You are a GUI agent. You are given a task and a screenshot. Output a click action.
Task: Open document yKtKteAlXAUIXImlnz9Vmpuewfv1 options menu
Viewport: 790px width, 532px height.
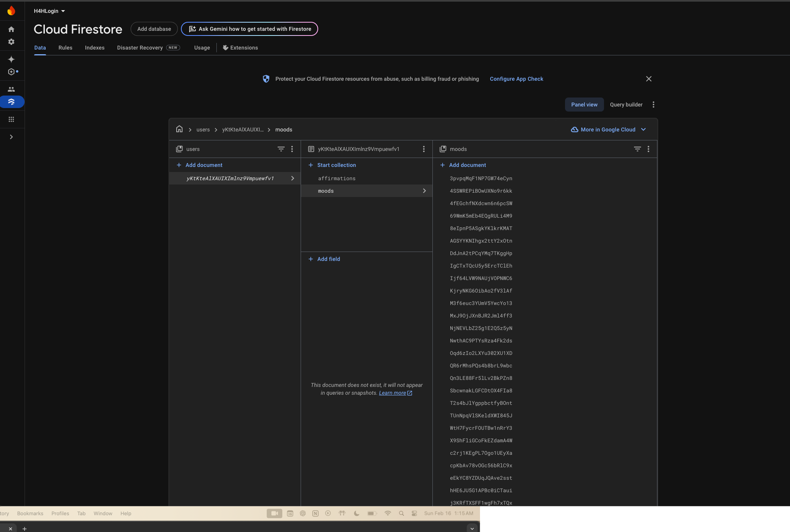424,149
